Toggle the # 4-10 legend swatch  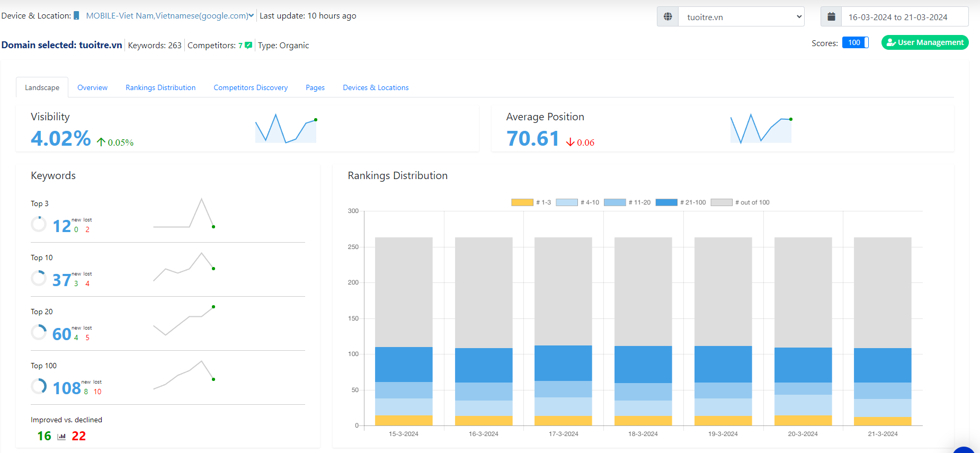(x=567, y=202)
